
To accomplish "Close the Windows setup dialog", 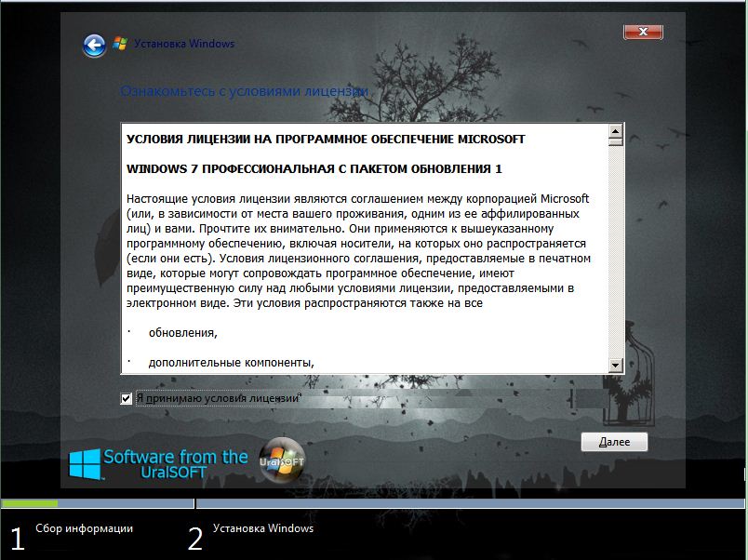I will point(643,32).
